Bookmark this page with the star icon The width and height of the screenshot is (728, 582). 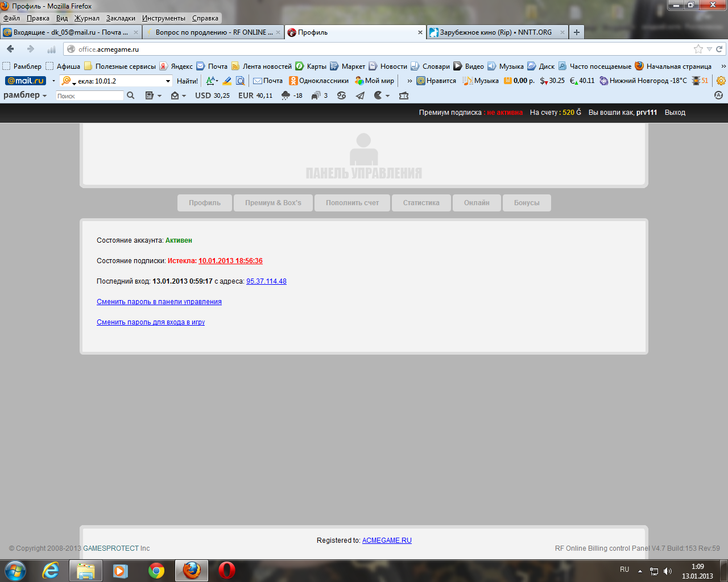click(698, 49)
